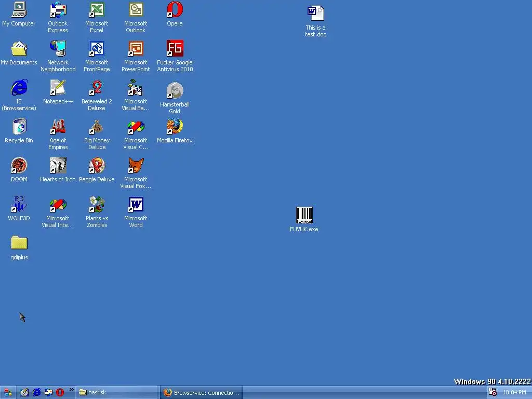Launch Outlook Express from quick launch
Image resolution: width=532 pixels, height=399 pixels.
coord(48,393)
